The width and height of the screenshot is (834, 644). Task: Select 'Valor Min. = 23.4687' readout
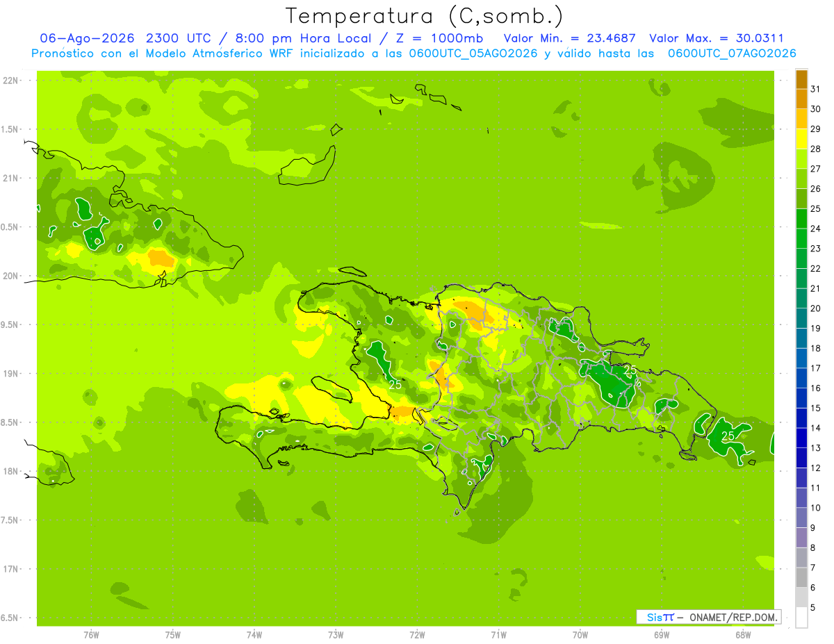(570, 38)
